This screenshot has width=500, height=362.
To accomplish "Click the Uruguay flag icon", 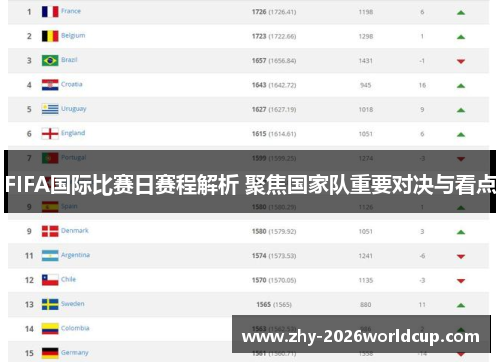I will [x=50, y=109].
